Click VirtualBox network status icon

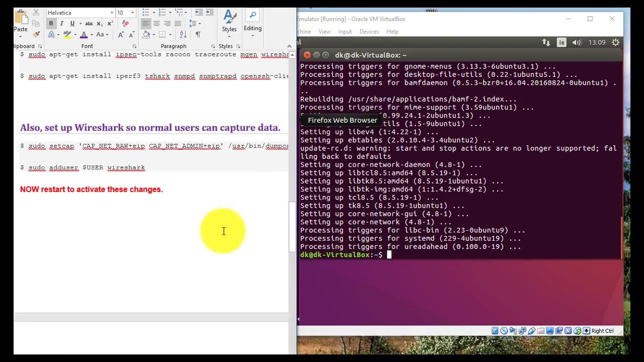click(522, 331)
